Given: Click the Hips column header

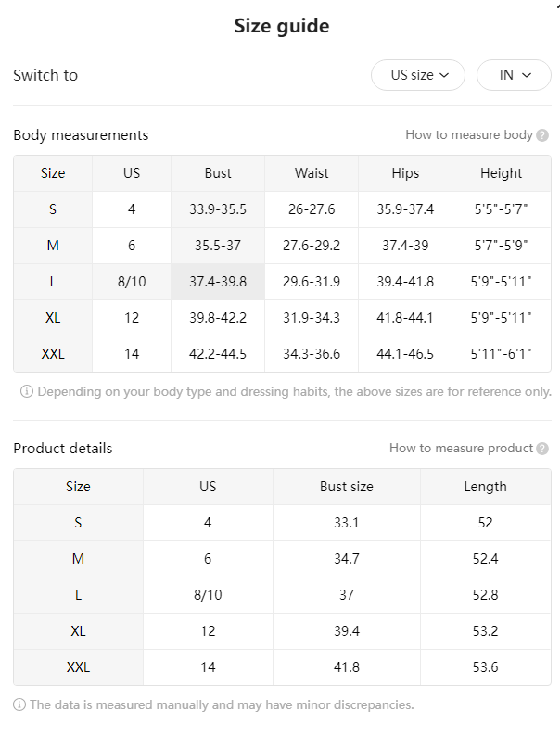Looking at the screenshot, I should click(x=405, y=173).
